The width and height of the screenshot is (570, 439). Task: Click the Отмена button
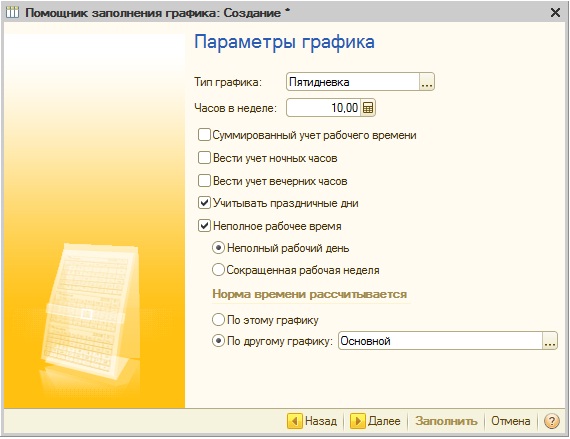510,421
